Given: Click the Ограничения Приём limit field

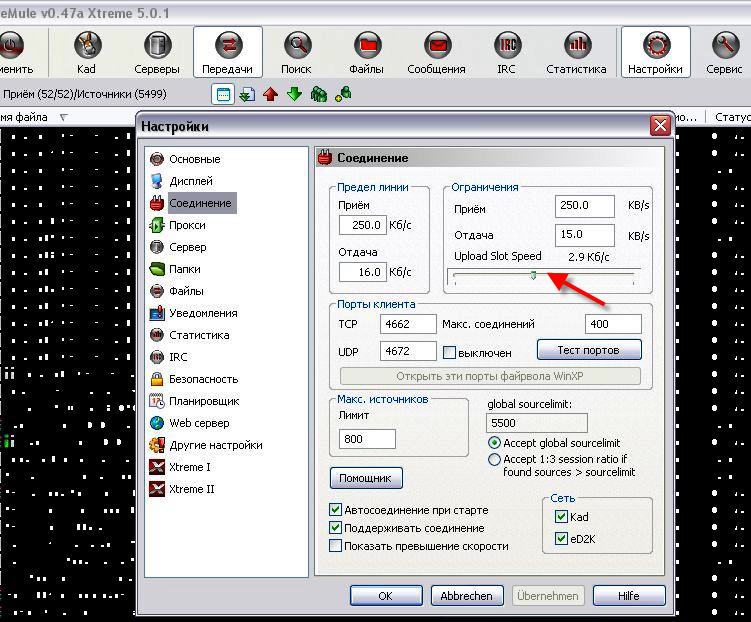Looking at the screenshot, I should click(x=585, y=206).
